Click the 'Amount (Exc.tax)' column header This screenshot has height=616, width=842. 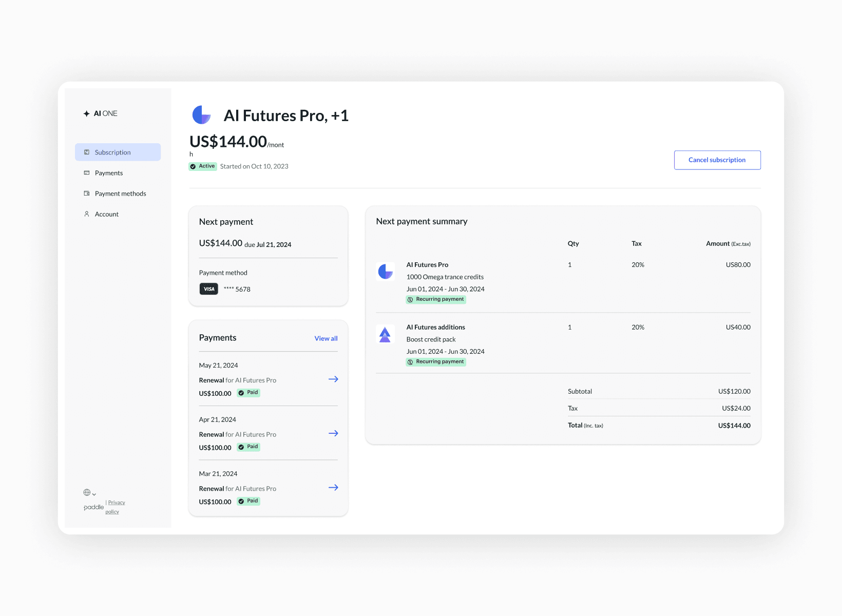(x=728, y=244)
